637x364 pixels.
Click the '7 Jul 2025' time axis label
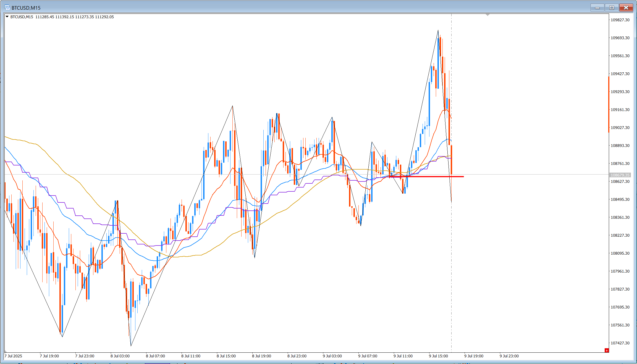[x=13, y=356]
